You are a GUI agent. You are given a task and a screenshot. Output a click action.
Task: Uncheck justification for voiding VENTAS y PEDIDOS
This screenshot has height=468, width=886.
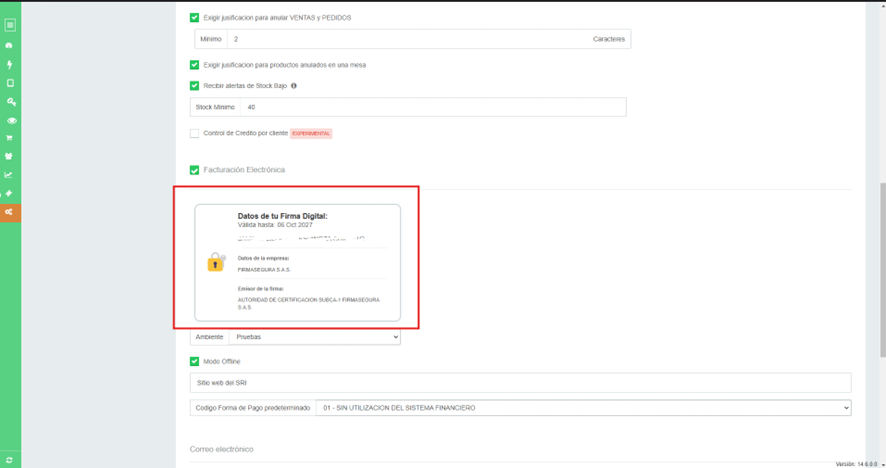tap(194, 18)
